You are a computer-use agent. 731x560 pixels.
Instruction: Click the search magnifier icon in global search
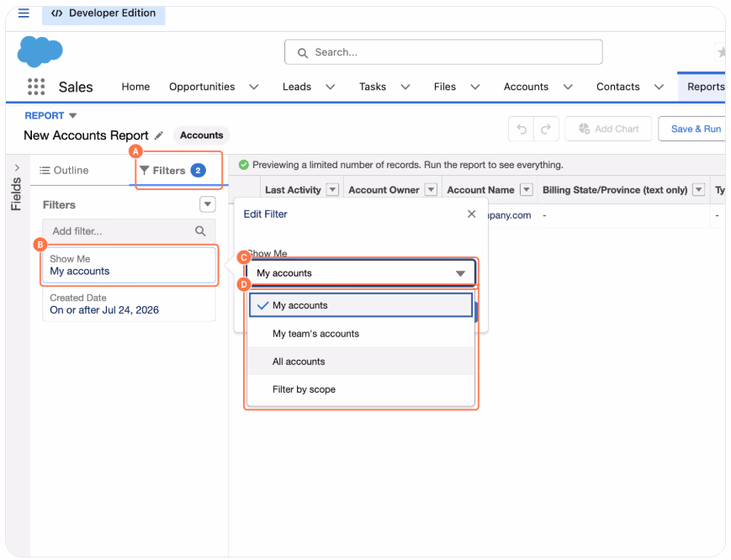[x=303, y=53]
